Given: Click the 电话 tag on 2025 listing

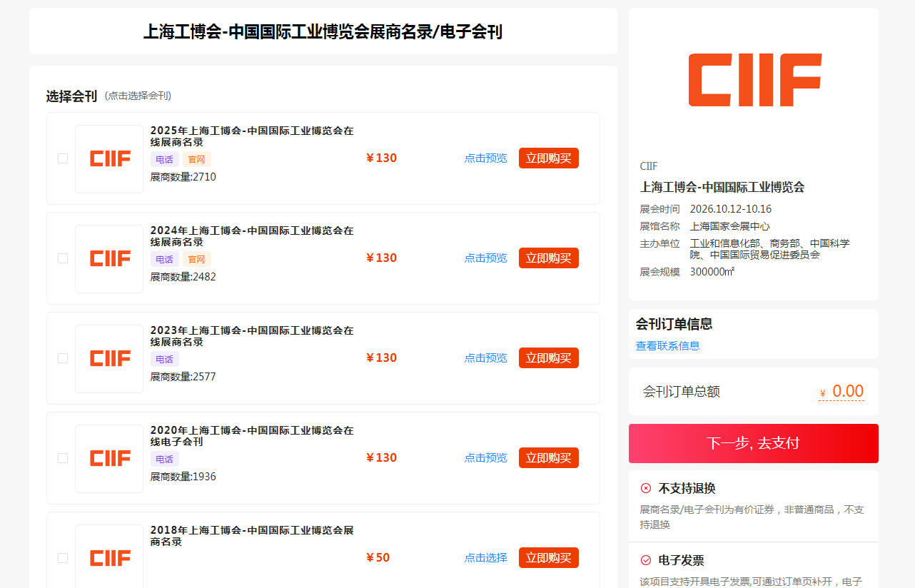Looking at the screenshot, I should click(x=164, y=159).
